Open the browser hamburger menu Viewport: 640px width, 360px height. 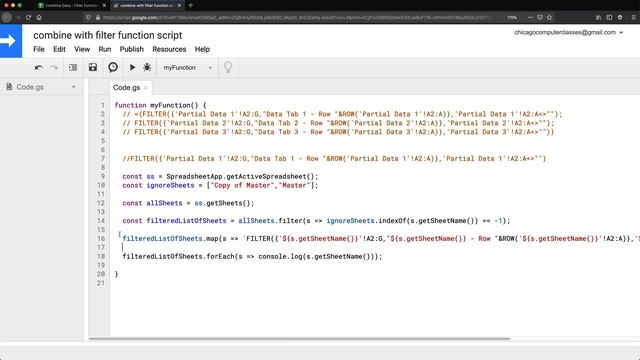click(x=633, y=18)
